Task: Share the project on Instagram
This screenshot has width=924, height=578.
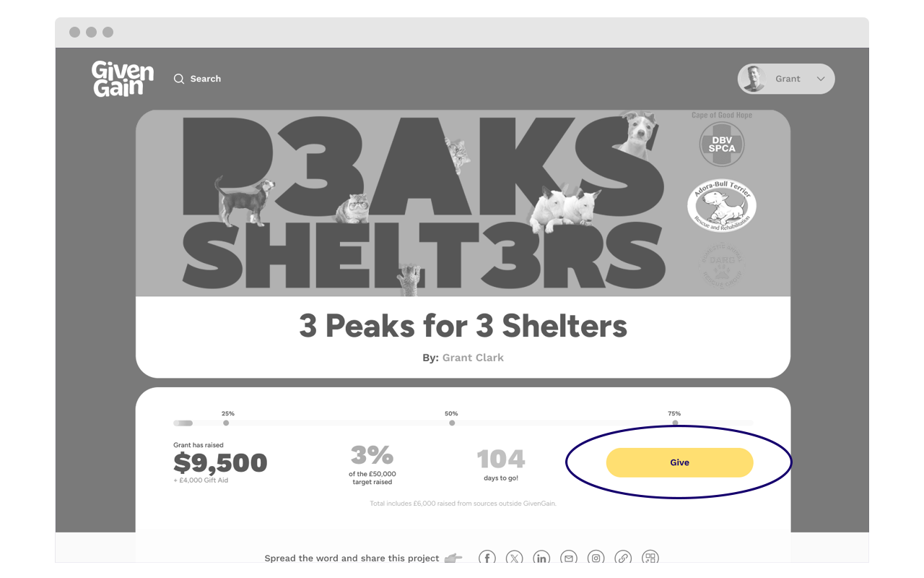Action: [596, 558]
